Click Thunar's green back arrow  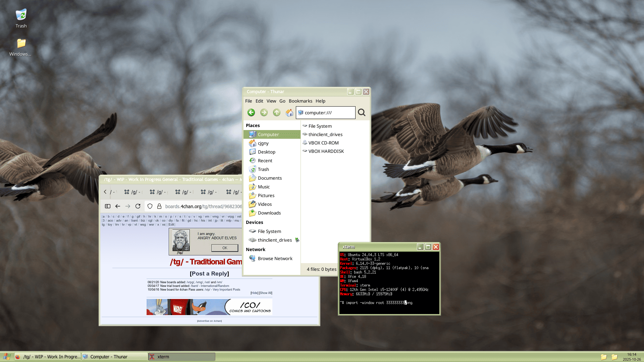click(251, 113)
